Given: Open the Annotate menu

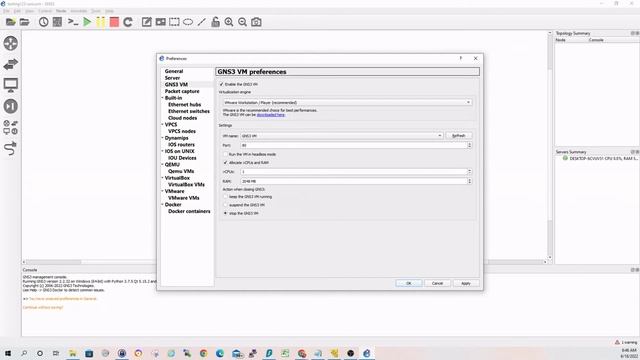Looking at the screenshot, I should [x=78, y=11].
